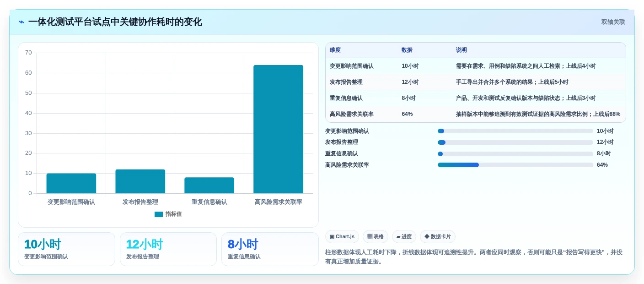Click the 数据 column header

click(x=407, y=50)
